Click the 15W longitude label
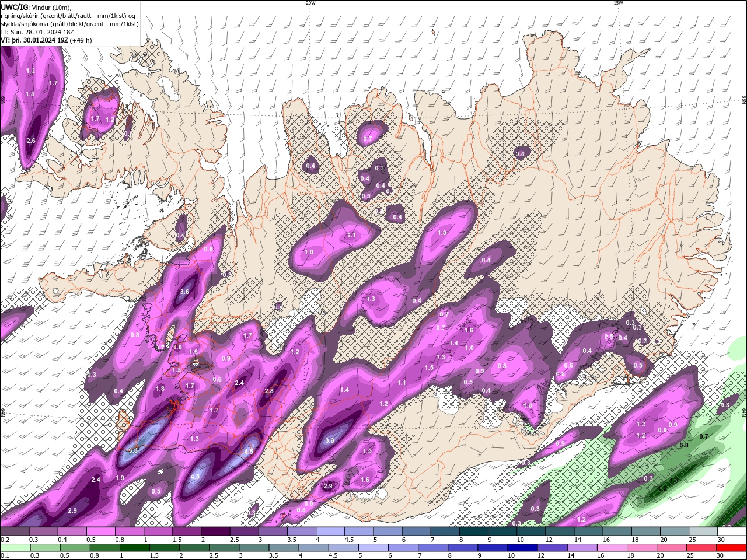747x560 pixels. 617,3
